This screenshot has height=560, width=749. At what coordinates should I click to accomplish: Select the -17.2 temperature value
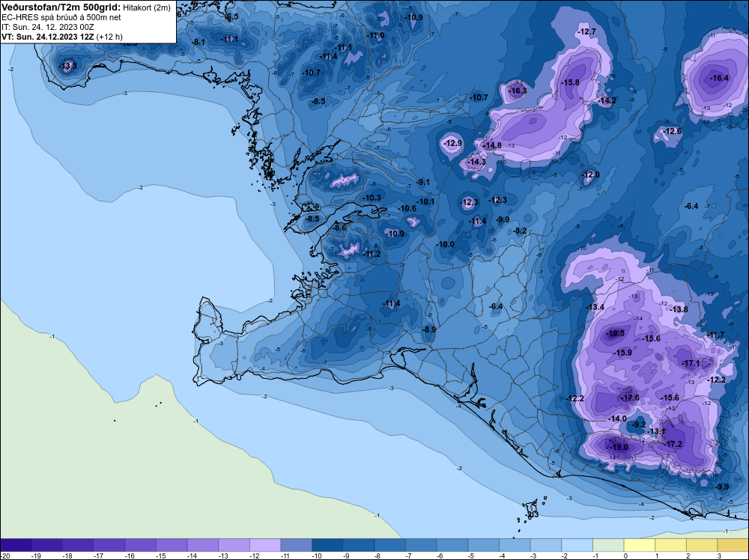[673, 444]
